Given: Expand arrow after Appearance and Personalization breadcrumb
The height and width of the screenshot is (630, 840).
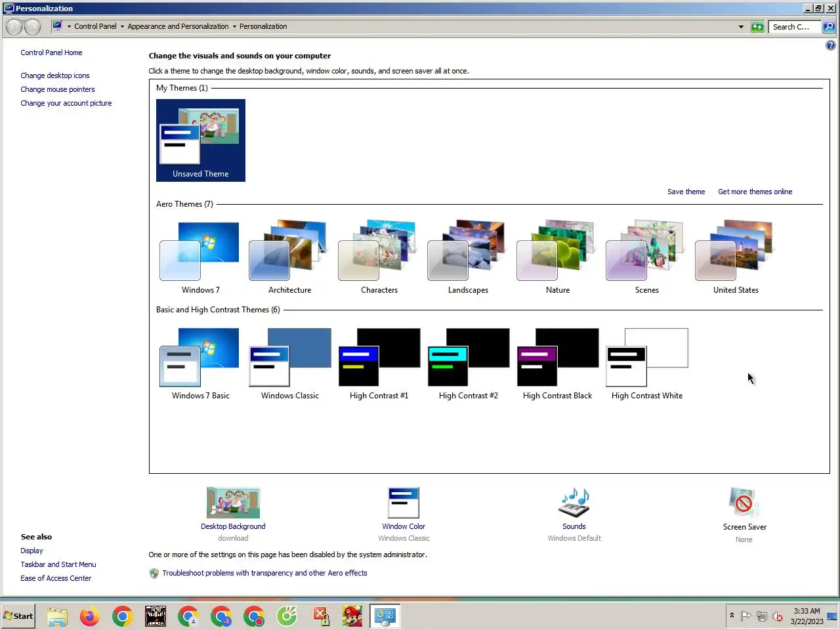Looking at the screenshot, I should coord(234,27).
